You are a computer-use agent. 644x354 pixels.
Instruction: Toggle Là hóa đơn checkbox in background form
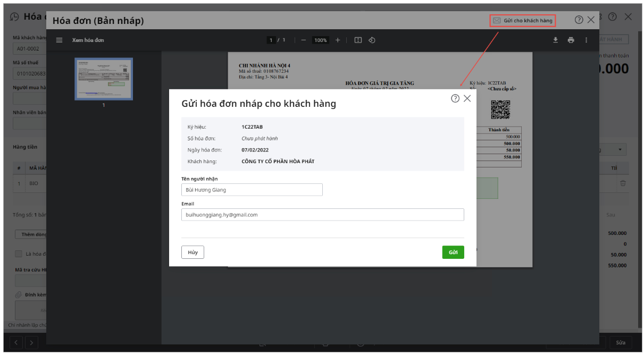[x=19, y=254]
